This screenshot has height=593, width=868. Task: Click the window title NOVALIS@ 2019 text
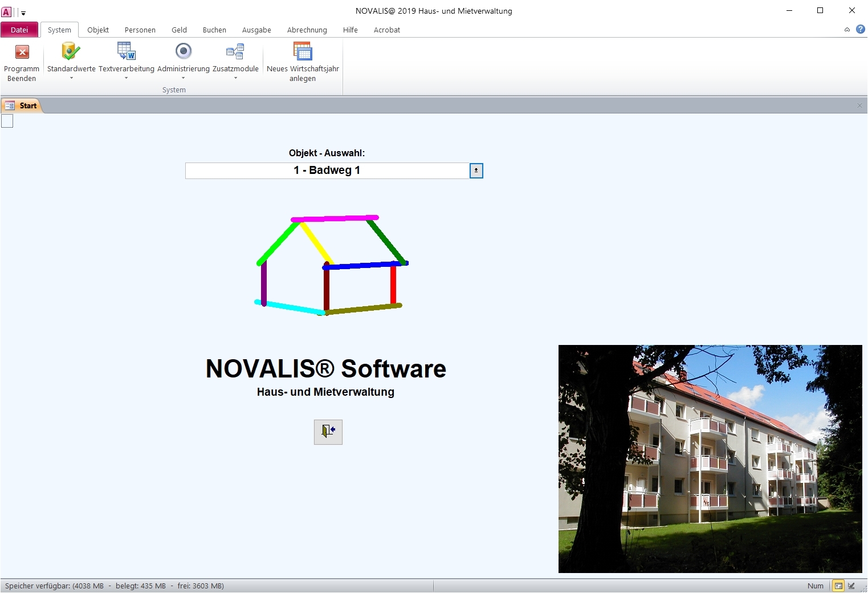(434, 11)
